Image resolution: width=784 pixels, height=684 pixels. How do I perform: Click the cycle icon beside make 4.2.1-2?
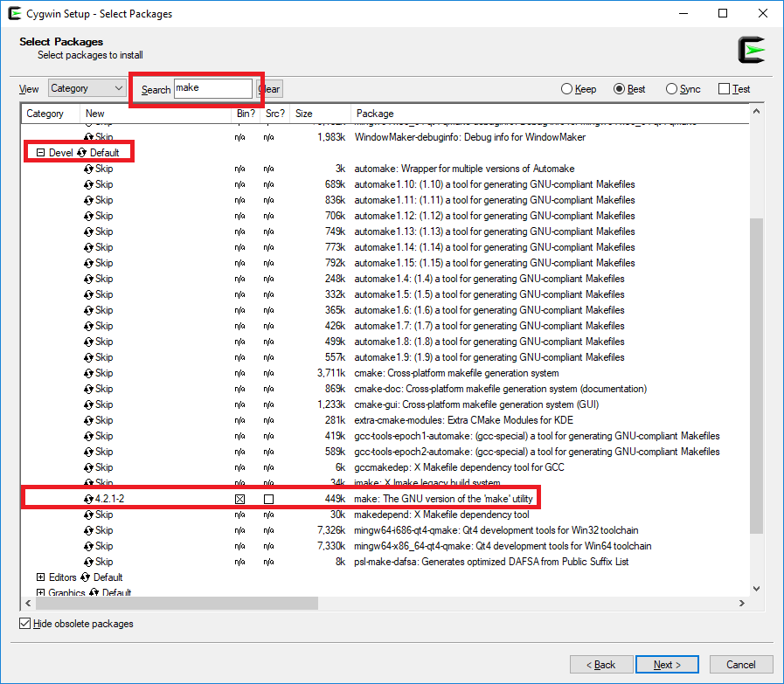pyautogui.click(x=88, y=499)
